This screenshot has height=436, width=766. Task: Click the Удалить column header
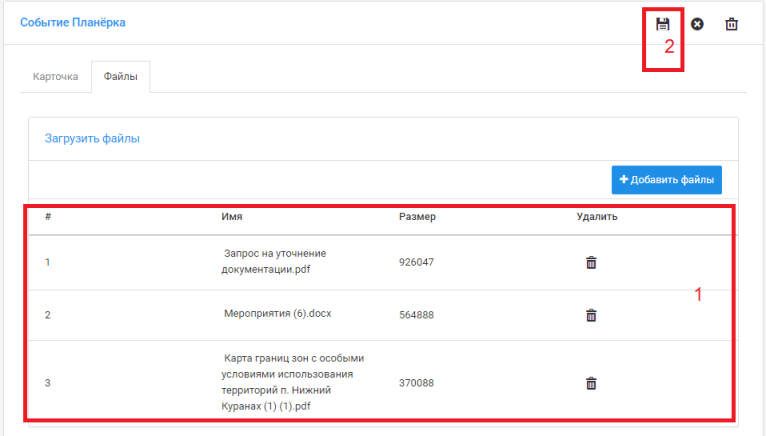tap(597, 216)
